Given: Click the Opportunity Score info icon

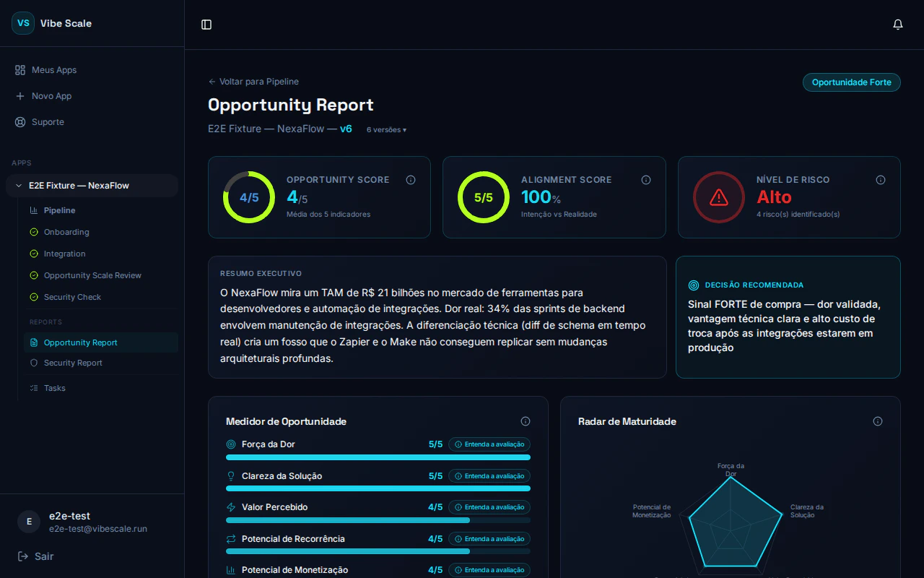Looking at the screenshot, I should pos(411,180).
